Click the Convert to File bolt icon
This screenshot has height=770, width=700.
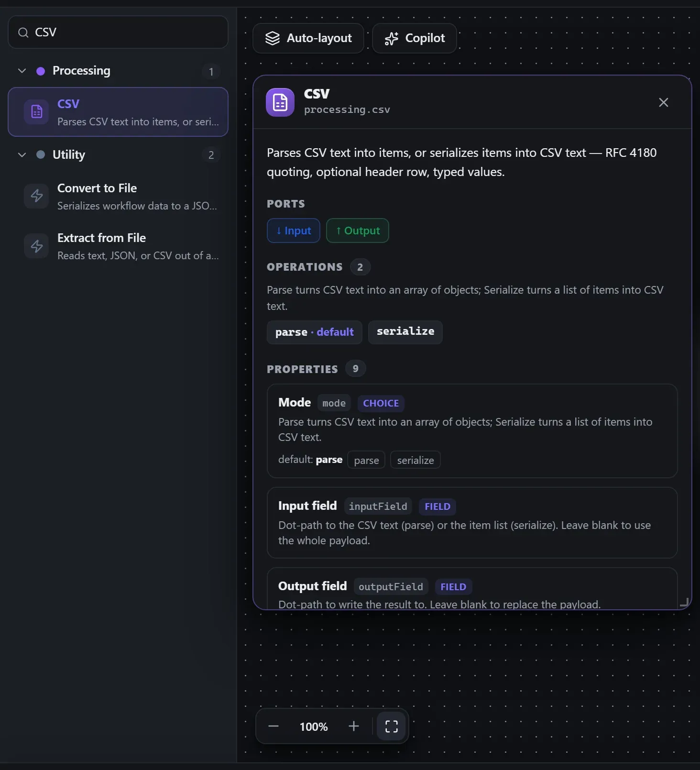(x=36, y=196)
